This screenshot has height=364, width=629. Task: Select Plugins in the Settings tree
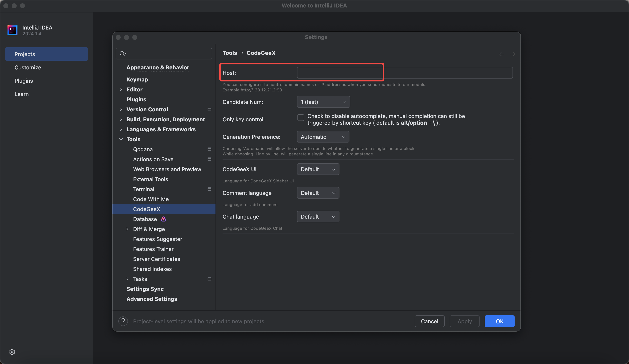tap(136, 99)
